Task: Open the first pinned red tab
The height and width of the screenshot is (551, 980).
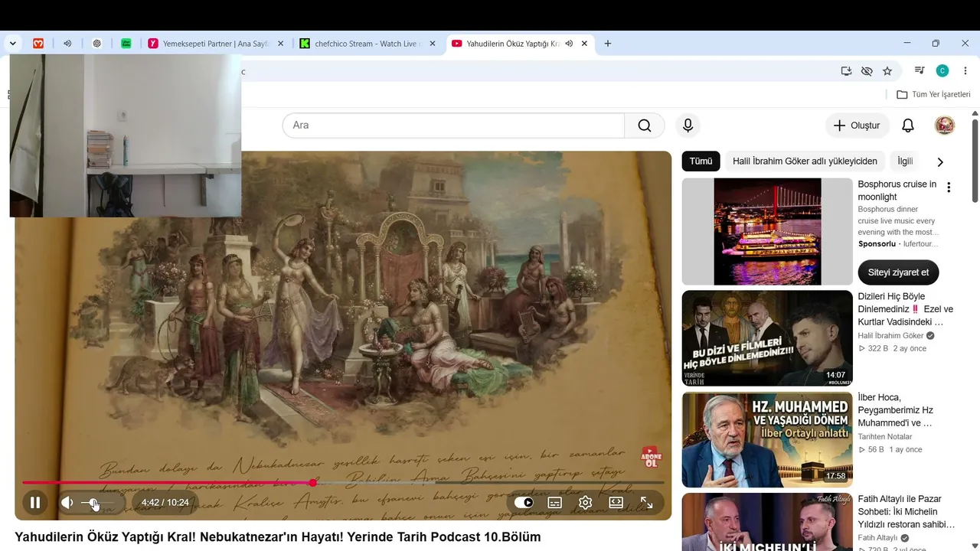Action: [38, 44]
